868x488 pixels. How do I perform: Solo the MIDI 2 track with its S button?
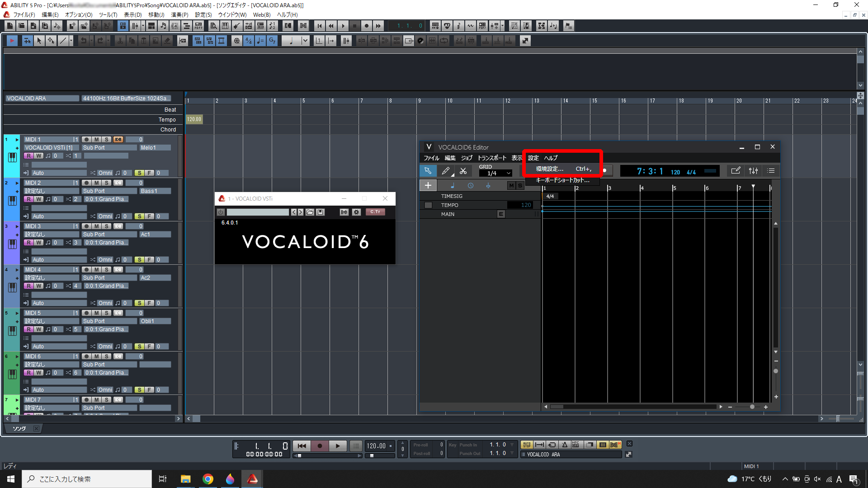coord(106,183)
